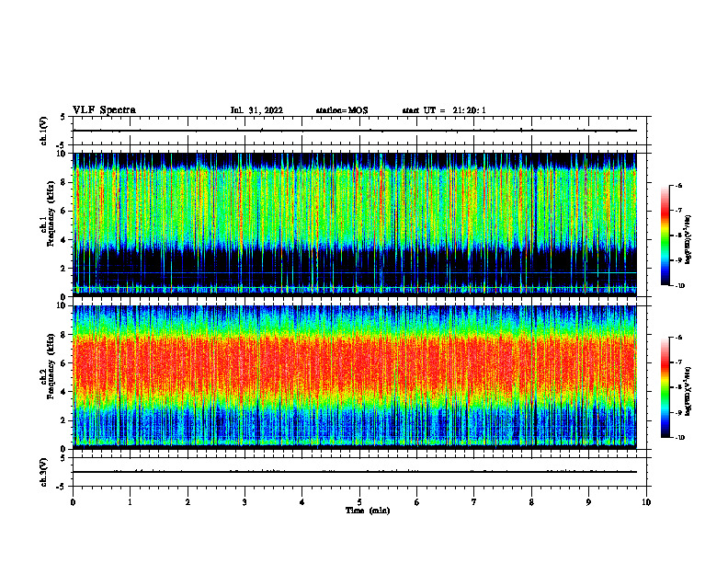Click the ch.2 "Frequency (kHz)" axis label
The image size is (728, 563).
[x=51, y=366]
